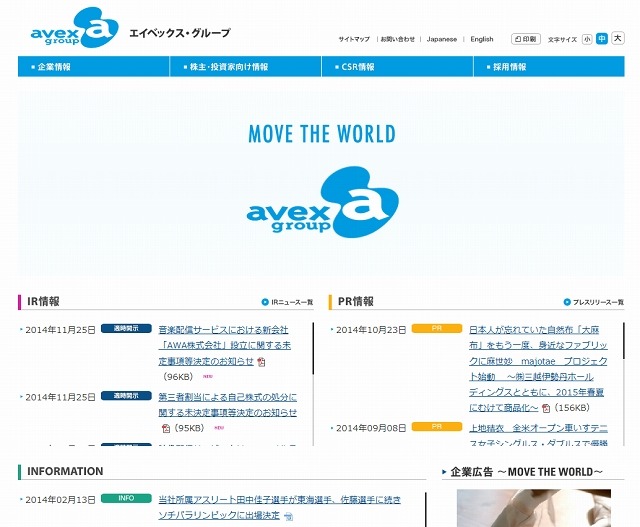Set font size to 小
Image resolution: width=640 pixels, height=527 pixels.
(587, 39)
